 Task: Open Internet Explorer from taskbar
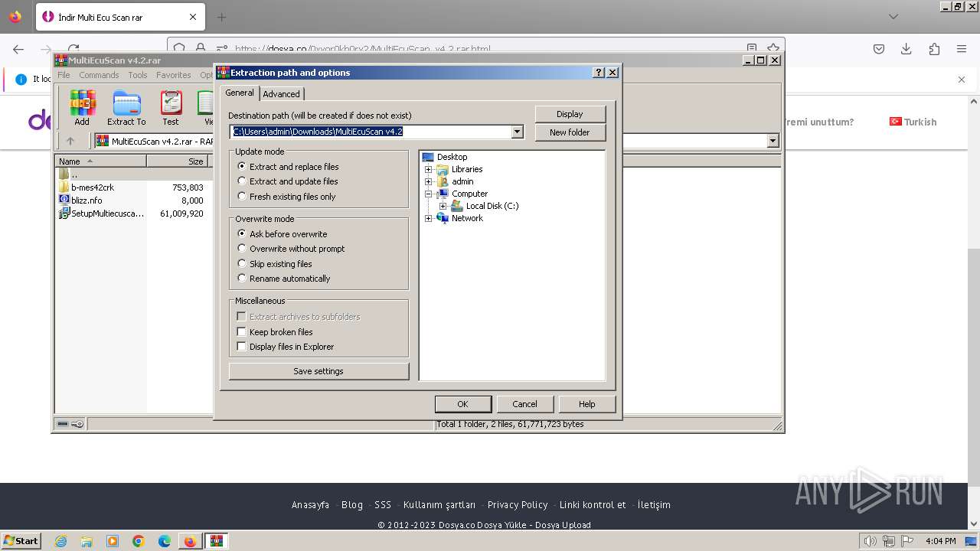click(60, 541)
